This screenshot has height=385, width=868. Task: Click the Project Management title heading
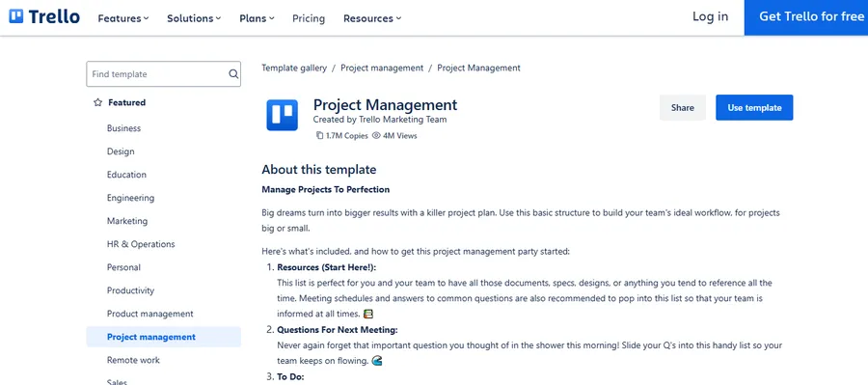pos(385,105)
